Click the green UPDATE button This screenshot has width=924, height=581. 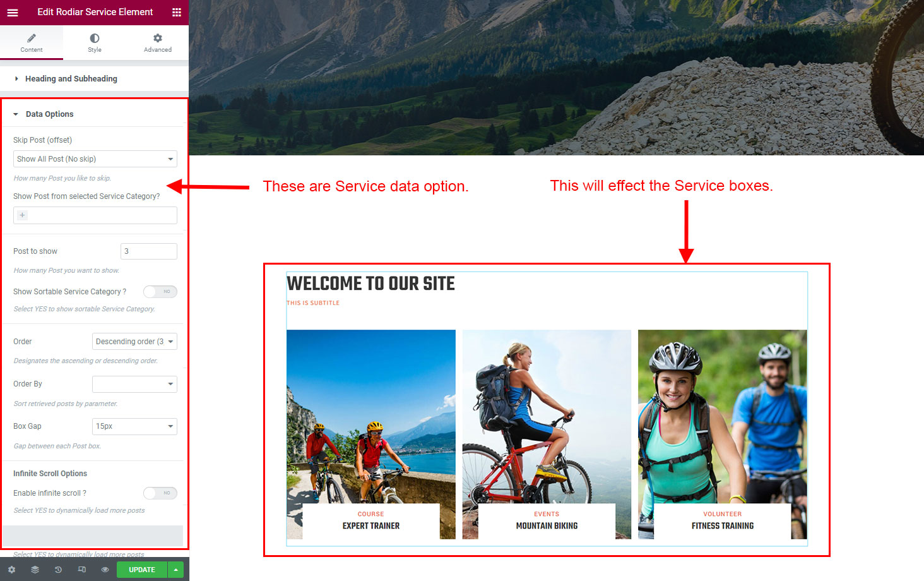(x=142, y=570)
